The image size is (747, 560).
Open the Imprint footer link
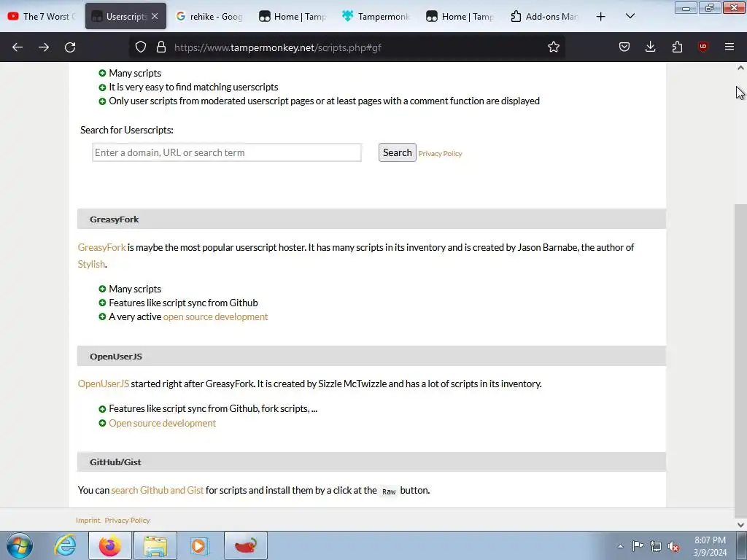pyautogui.click(x=88, y=520)
